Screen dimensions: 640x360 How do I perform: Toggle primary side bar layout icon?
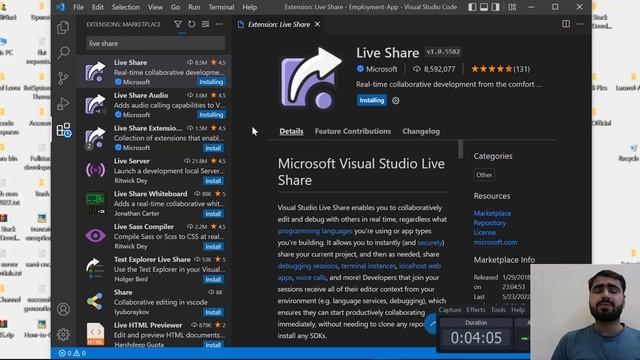click(472, 7)
